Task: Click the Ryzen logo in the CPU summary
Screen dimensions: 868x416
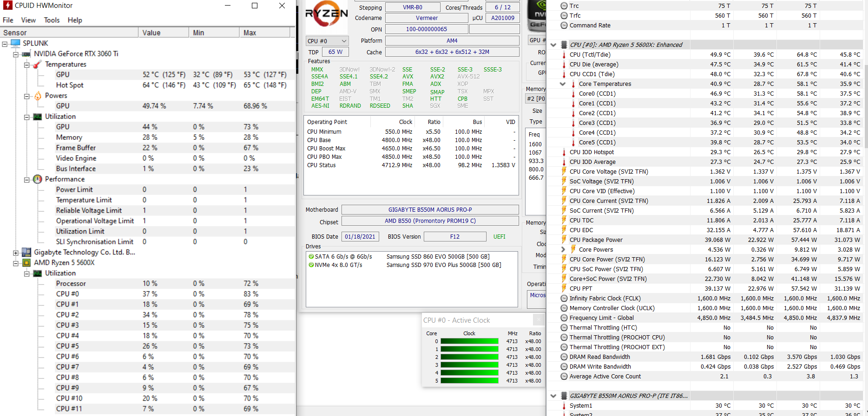Action: [326, 14]
